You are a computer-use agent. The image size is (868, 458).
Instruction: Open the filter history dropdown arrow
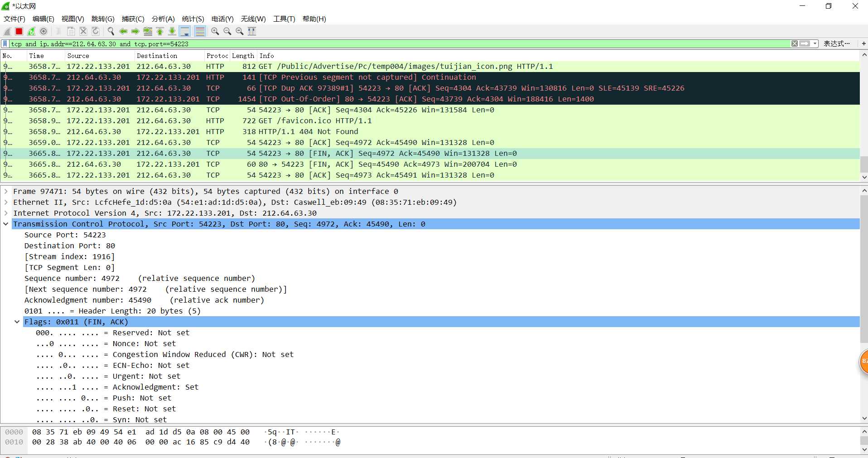coord(815,43)
